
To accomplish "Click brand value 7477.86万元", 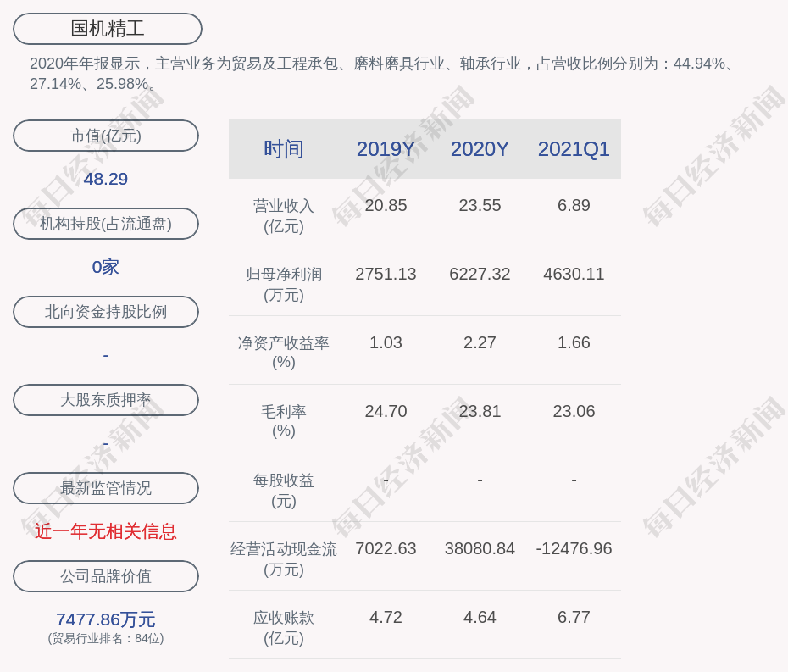I will coord(106,619).
